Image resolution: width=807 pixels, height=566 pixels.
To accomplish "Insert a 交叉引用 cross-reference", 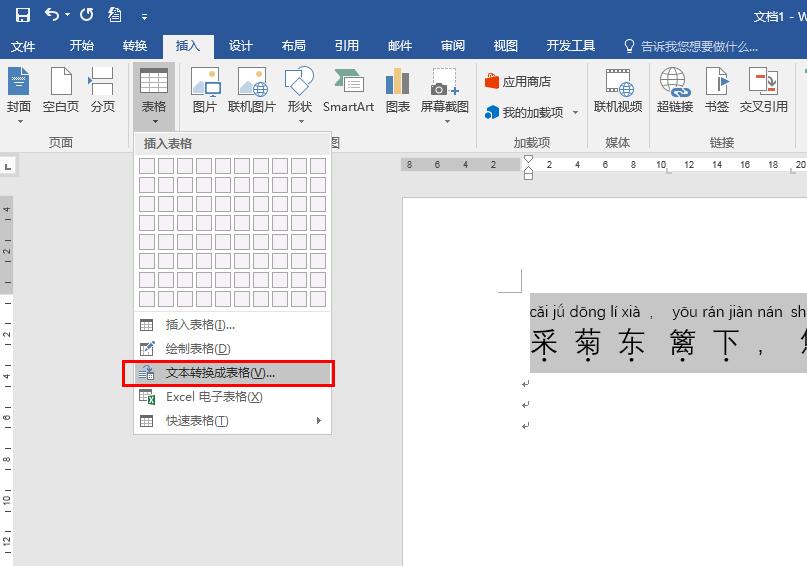I will [763, 90].
